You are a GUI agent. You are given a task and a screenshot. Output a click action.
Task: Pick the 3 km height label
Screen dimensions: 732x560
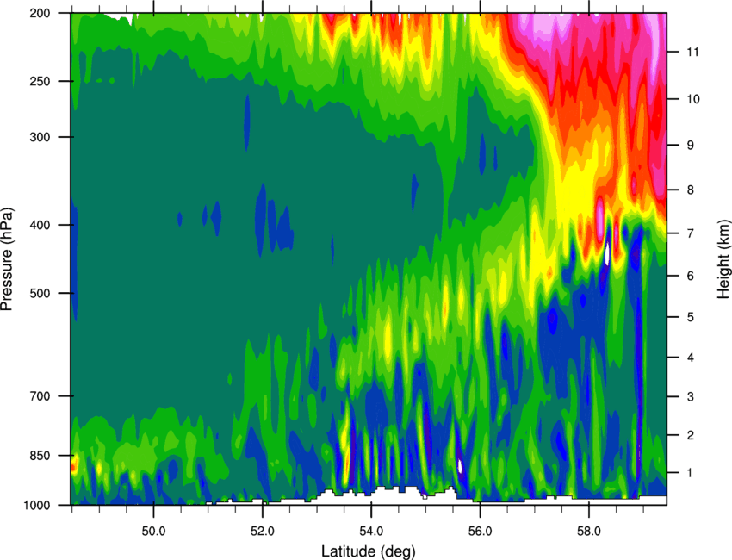click(x=691, y=397)
